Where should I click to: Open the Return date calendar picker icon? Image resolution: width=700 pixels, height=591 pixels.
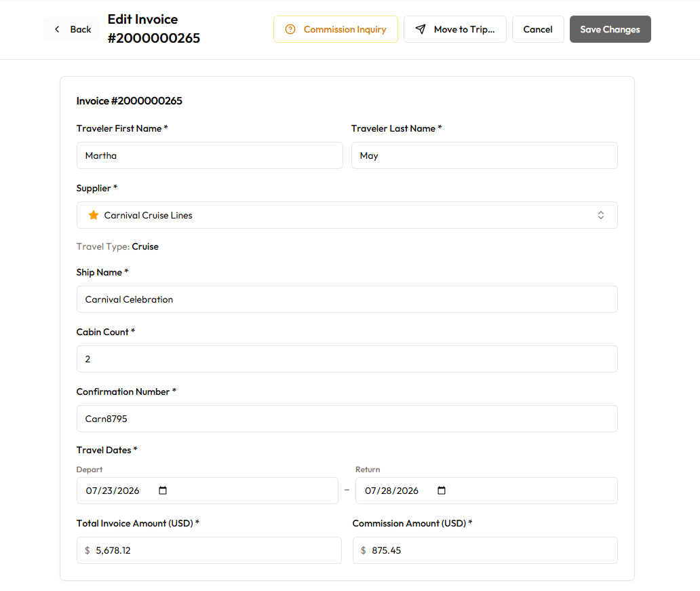(442, 491)
